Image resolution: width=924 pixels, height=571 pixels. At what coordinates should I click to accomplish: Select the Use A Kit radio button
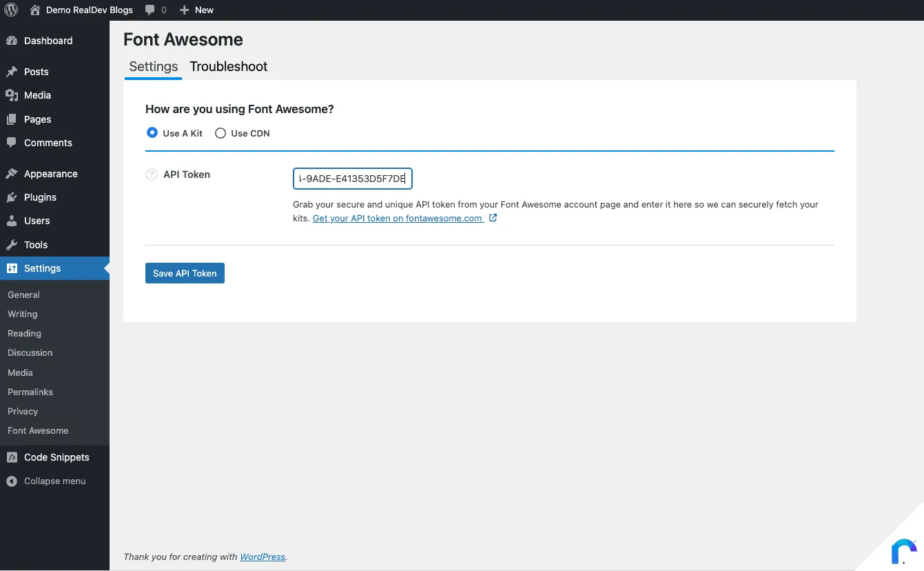tap(152, 132)
